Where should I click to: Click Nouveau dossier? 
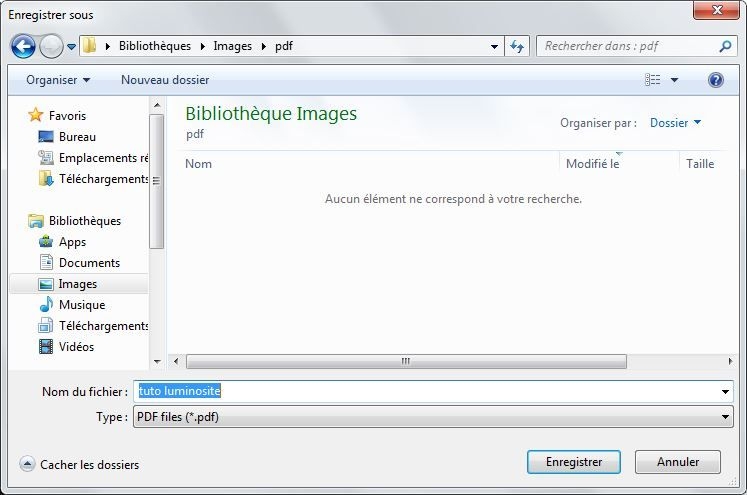point(165,80)
